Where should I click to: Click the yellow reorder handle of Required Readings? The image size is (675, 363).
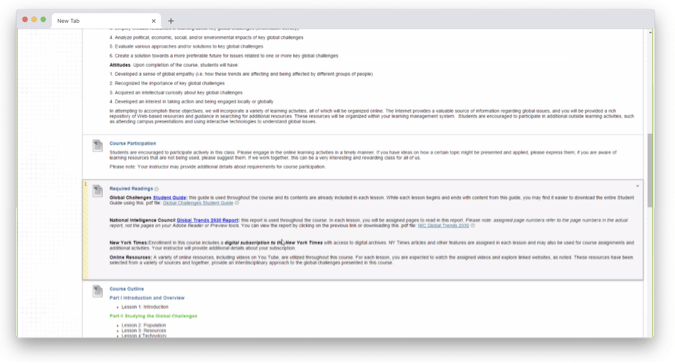coord(86,230)
